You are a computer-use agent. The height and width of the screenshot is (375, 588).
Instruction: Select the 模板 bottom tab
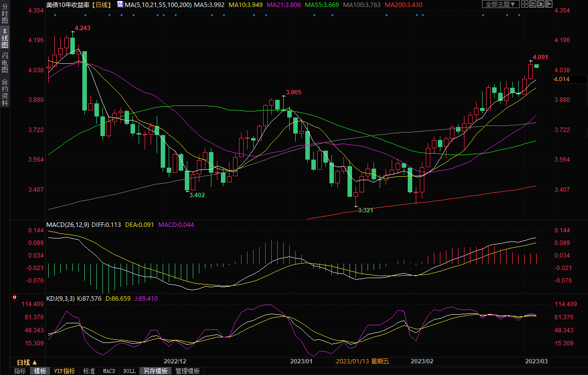tap(40, 371)
